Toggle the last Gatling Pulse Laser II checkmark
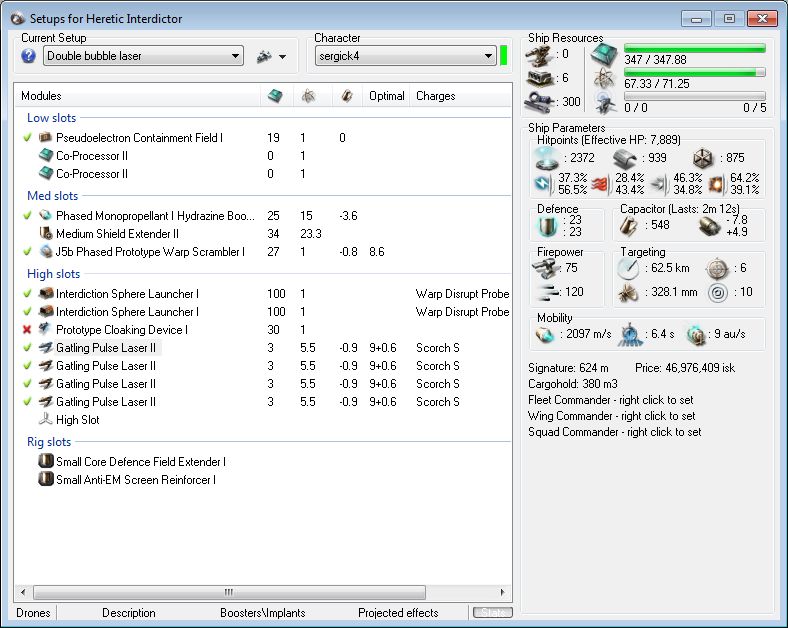 click(28, 402)
